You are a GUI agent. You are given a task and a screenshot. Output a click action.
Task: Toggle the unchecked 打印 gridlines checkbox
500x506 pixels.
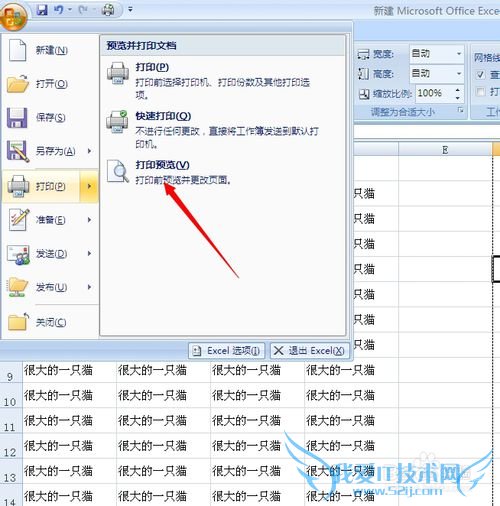tap(480, 91)
